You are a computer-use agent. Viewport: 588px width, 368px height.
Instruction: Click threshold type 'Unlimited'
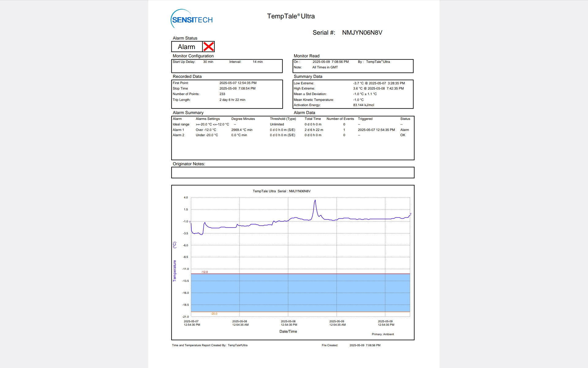coord(277,125)
